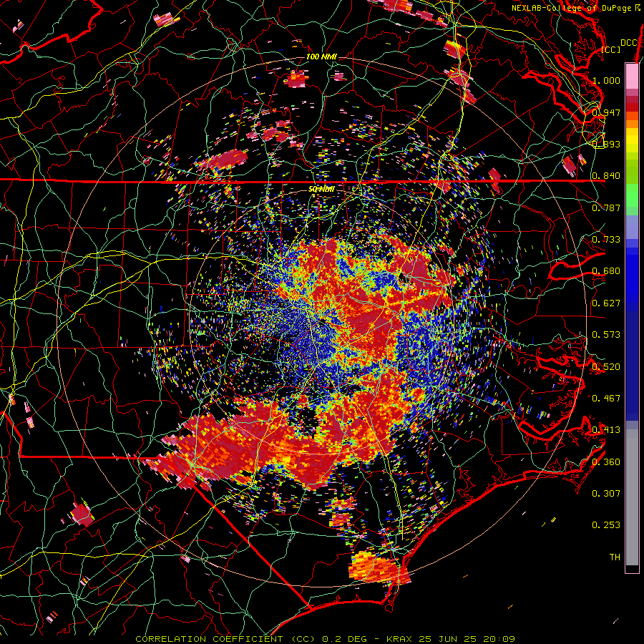The image size is (644, 644).
Task: Click the 0.733 scale value
Action: pos(606,240)
